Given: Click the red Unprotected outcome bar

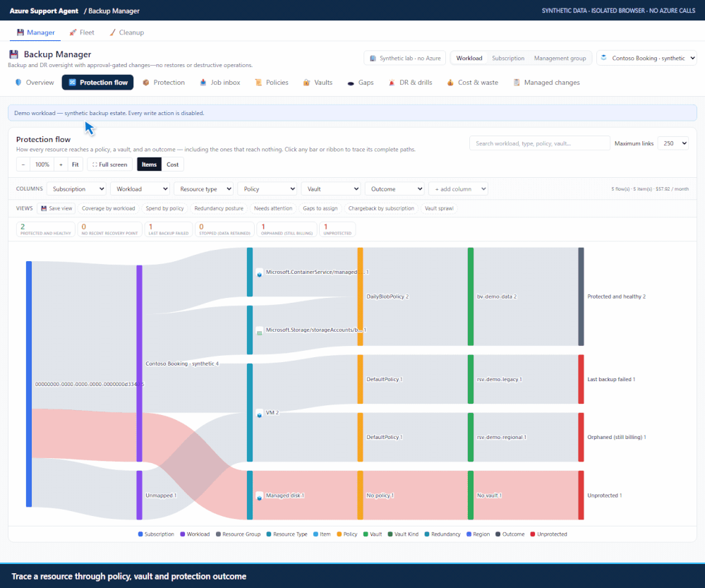Looking at the screenshot, I should (x=581, y=496).
